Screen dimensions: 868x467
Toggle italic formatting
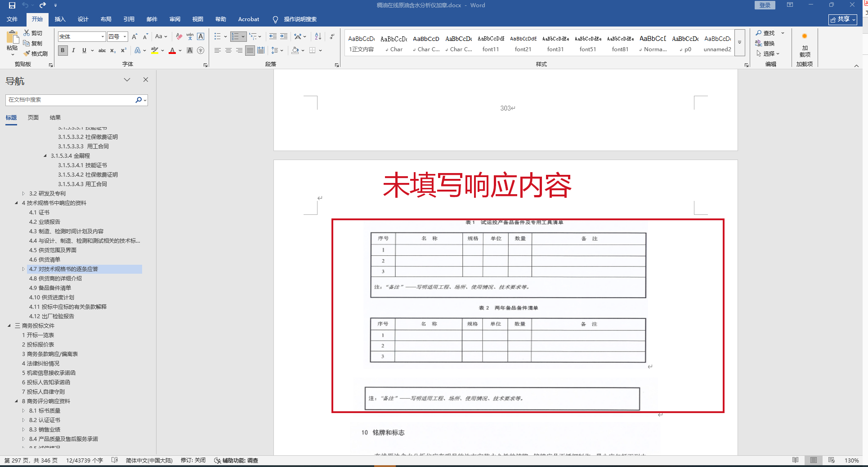(73, 50)
